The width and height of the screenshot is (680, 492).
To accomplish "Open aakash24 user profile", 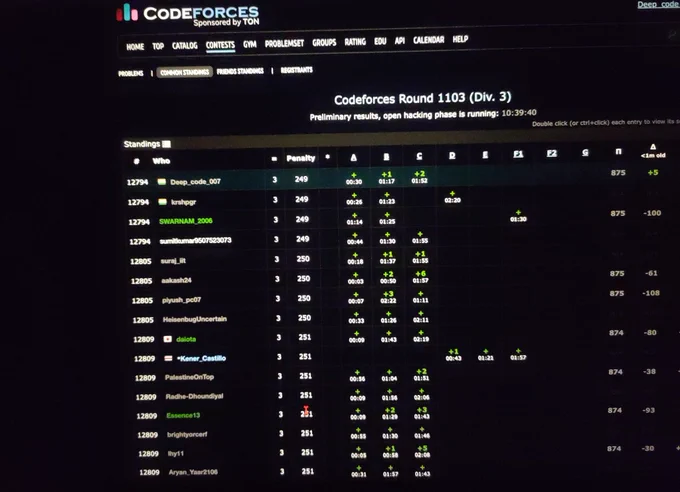I will [x=177, y=280].
